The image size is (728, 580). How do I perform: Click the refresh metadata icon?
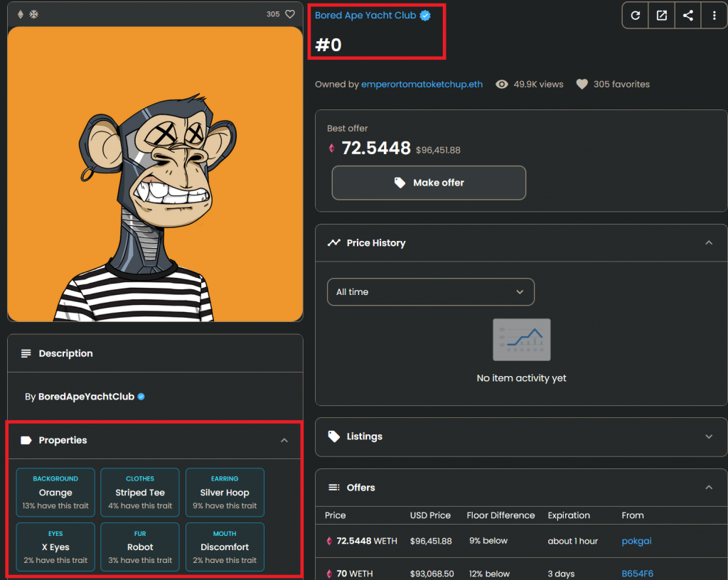click(635, 16)
